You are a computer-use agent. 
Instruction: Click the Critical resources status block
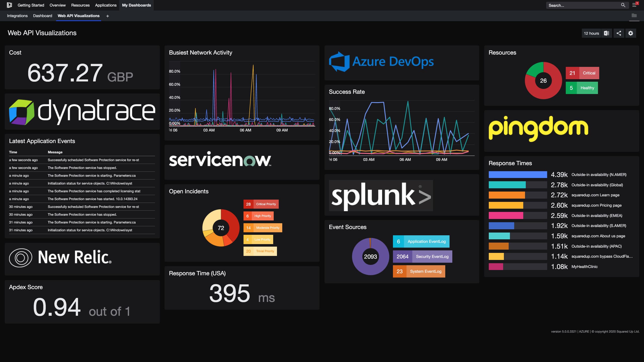[x=582, y=73]
